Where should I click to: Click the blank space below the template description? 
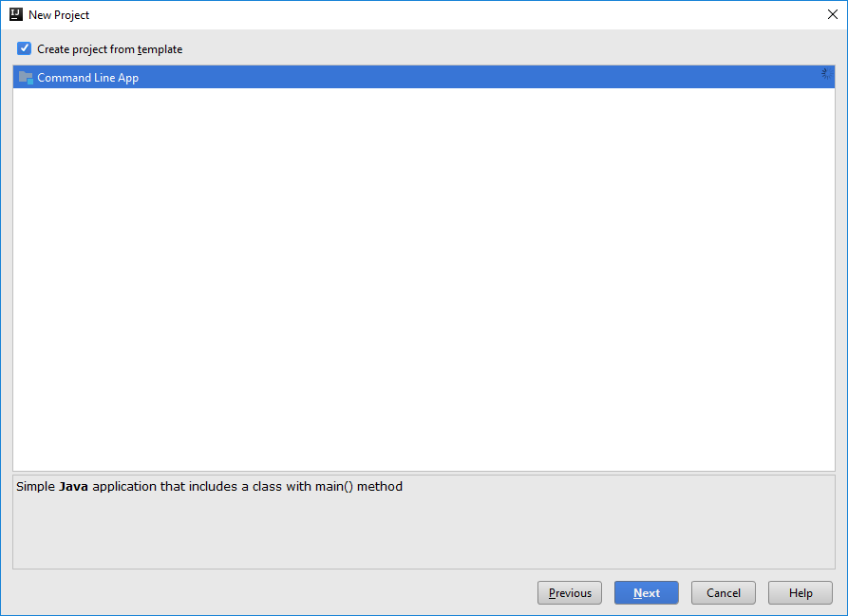pyautogui.click(x=424, y=534)
